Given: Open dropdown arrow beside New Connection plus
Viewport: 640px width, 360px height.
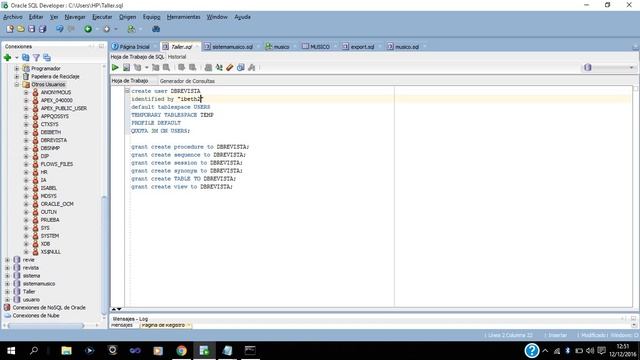Looking at the screenshot, I should [17, 58].
